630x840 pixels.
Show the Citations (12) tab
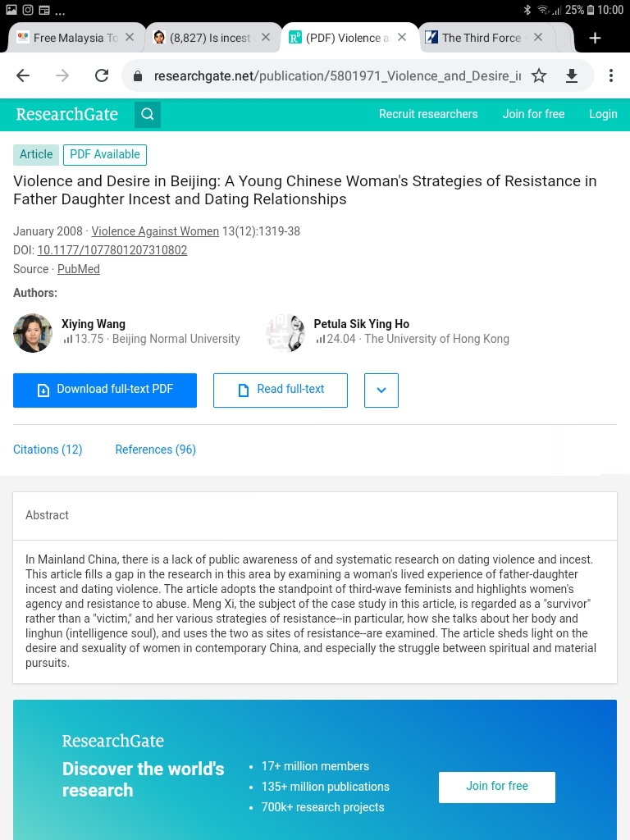(48, 450)
